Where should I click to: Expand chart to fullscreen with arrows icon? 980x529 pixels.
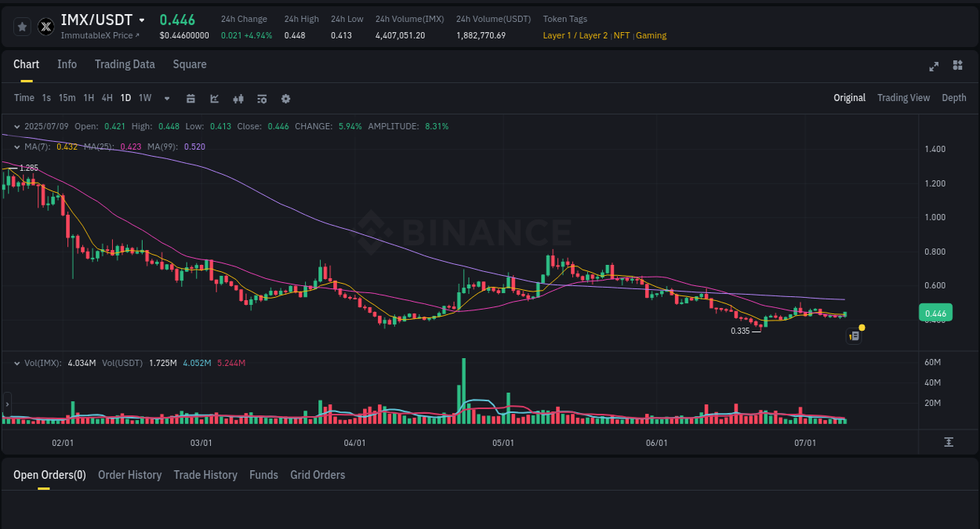[933, 67]
